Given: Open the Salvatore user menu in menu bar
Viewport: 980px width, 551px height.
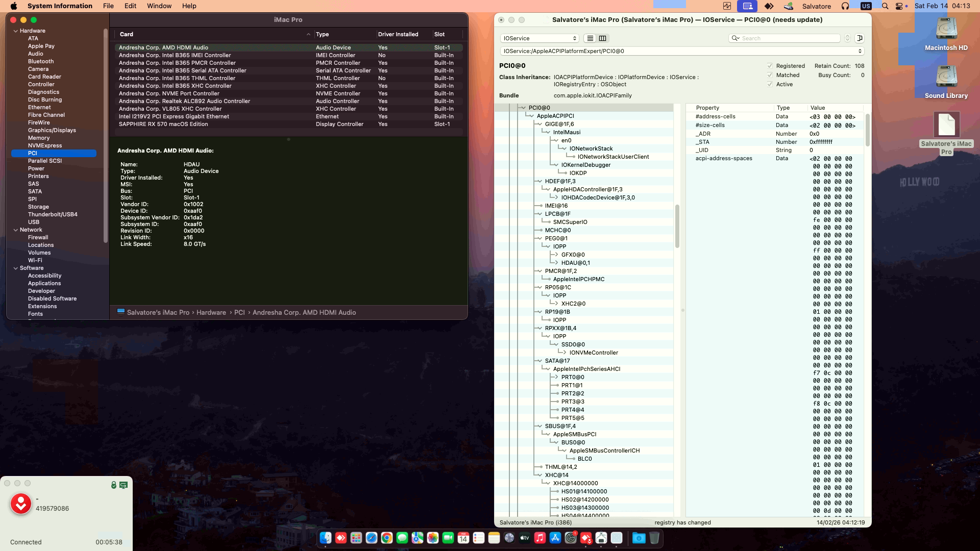Looking at the screenshot, I should [x=817, y=6].
